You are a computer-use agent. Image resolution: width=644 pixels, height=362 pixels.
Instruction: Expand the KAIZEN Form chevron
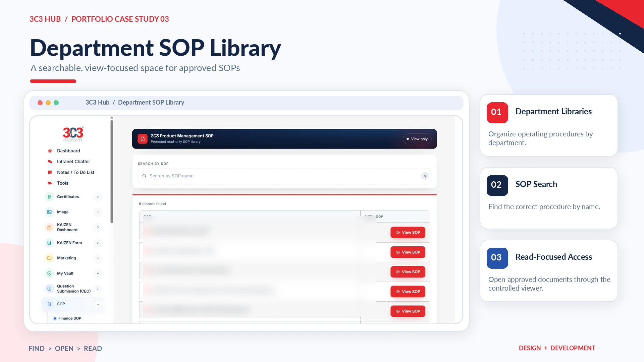(98, 243)
